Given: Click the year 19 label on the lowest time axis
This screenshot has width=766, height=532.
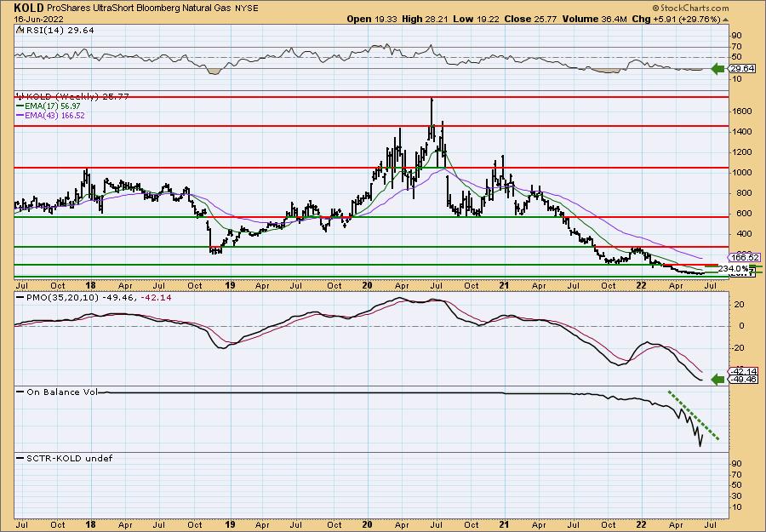Looking at the screenshot, I should (231, 524).
